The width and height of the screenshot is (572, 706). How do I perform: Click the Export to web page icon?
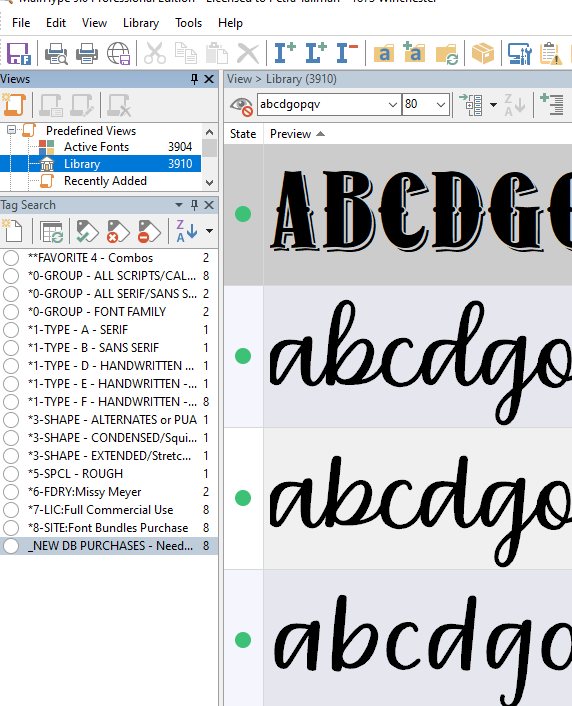click(118, 53)
